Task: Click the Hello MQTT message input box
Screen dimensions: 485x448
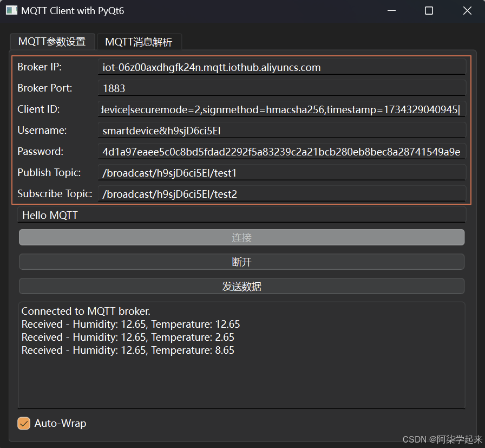Action: click(x=241, y=215)
